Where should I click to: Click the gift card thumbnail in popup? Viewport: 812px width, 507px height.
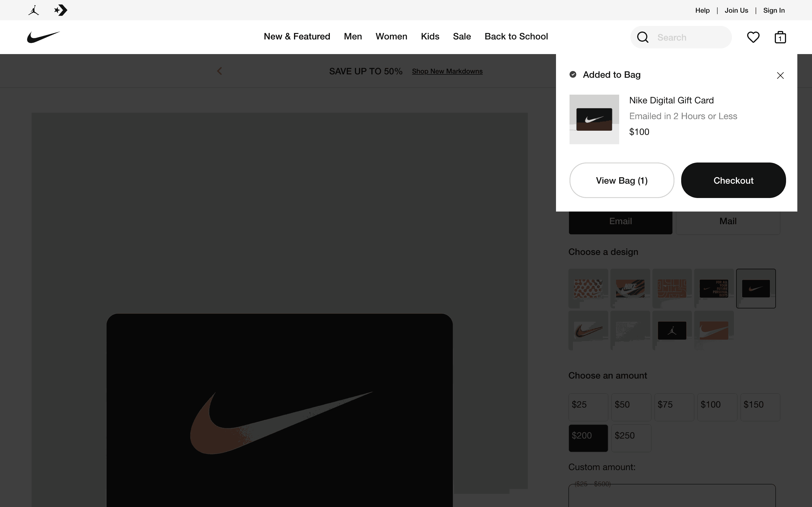[x=594, y=119]
